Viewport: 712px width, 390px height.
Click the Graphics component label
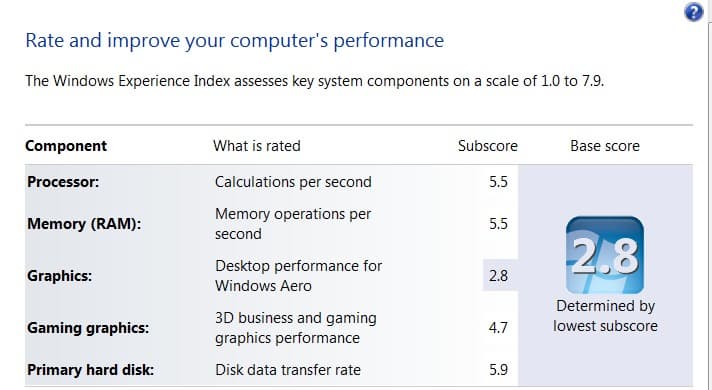coord(59,276)
